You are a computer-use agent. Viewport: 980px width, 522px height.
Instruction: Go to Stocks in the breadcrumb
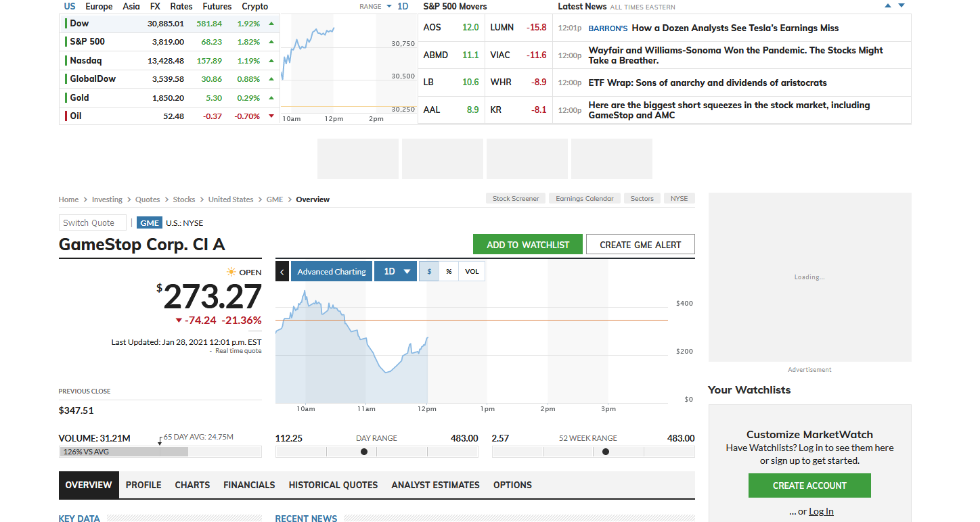click(x=183, y=199)
